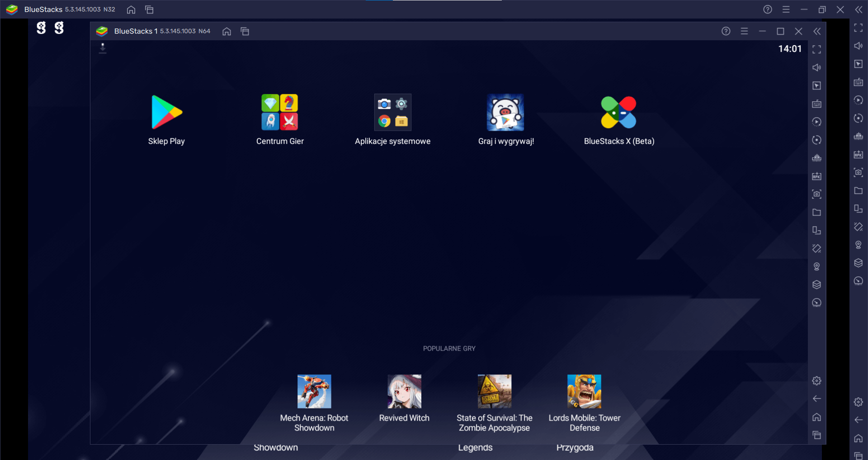Open Centrum Gier app
This screenshot has width=868, height=460.
(x=280, y=112)
